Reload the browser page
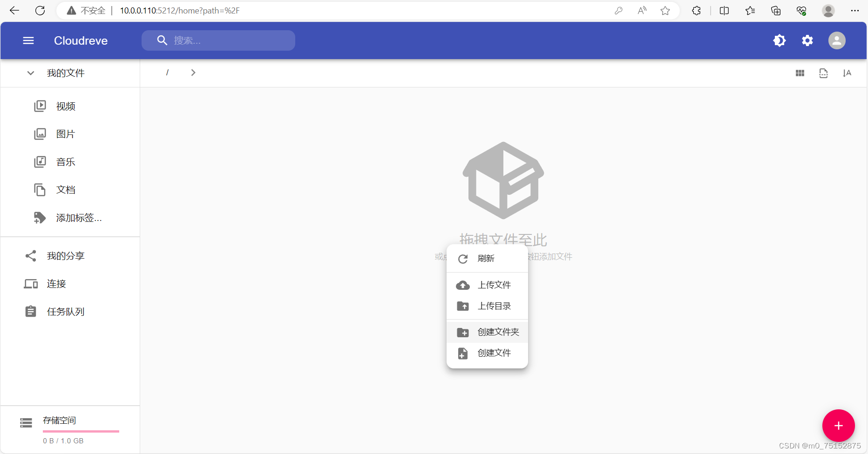Image resolution: width=868 pixels, height=454 pixels. pos(40,11)
